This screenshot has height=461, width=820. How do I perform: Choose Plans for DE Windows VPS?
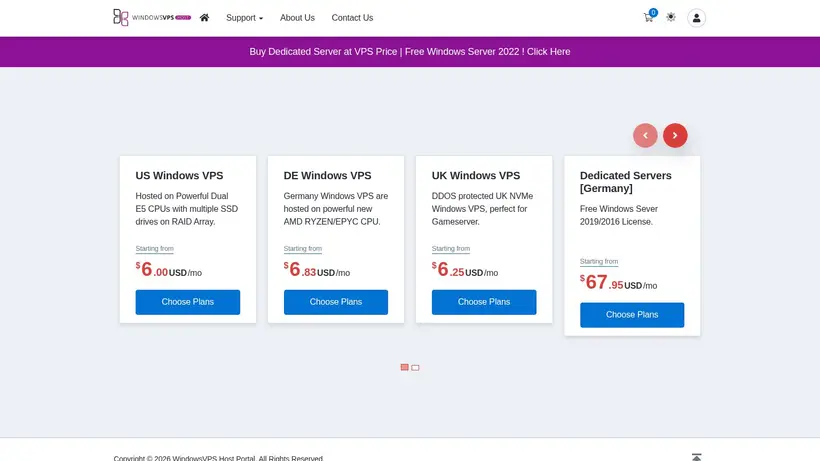point(336,302)
